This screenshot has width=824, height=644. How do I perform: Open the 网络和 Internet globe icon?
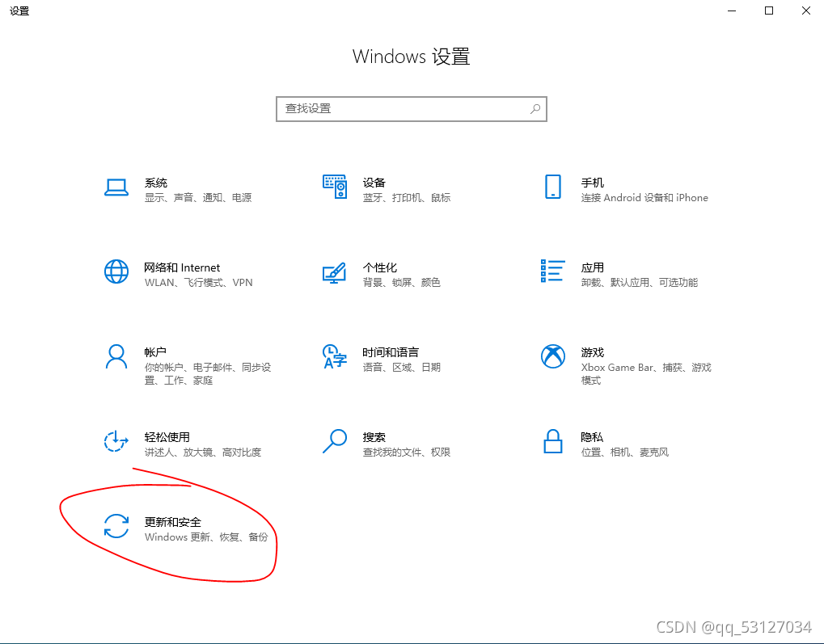click(x=116, y=271)
